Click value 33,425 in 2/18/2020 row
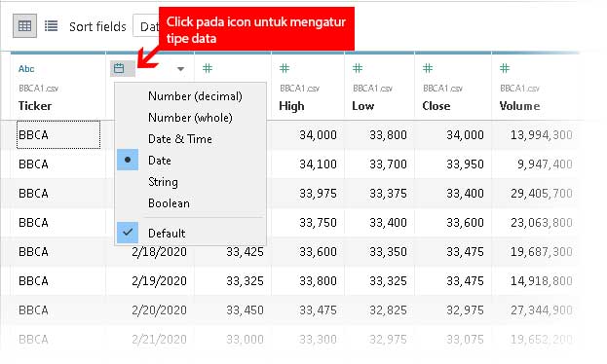Image resolution: width=607 pixels, height=364 pixels. (246, 252)
